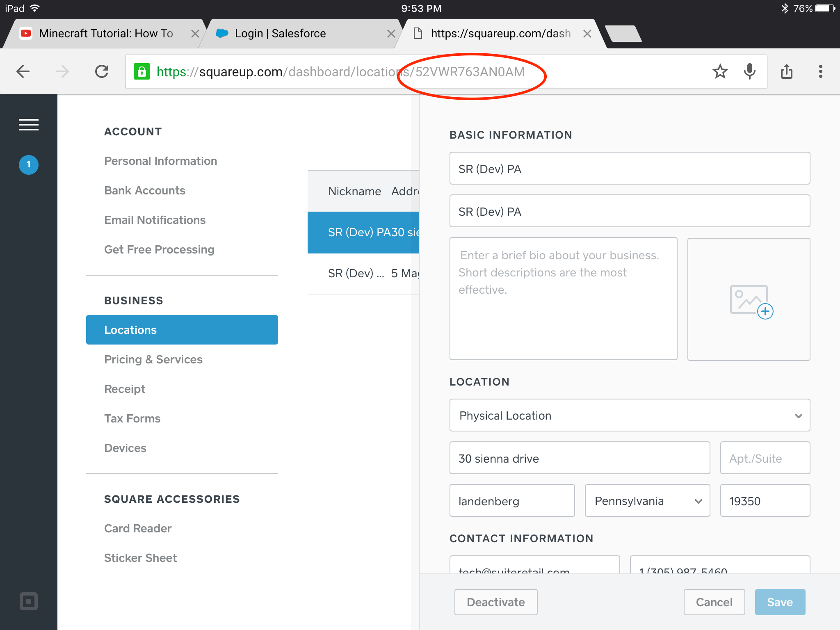Go back using browser back arrow

tap(23, 72)
